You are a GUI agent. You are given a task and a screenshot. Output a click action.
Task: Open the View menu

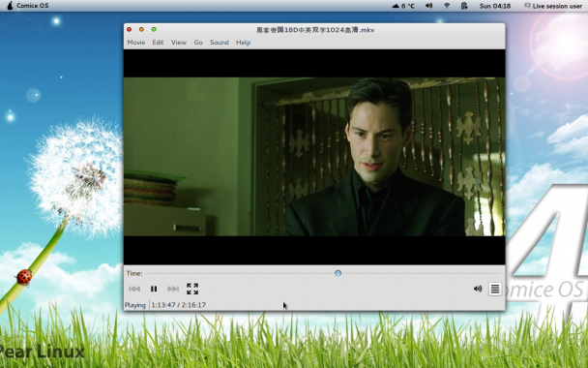179,43
